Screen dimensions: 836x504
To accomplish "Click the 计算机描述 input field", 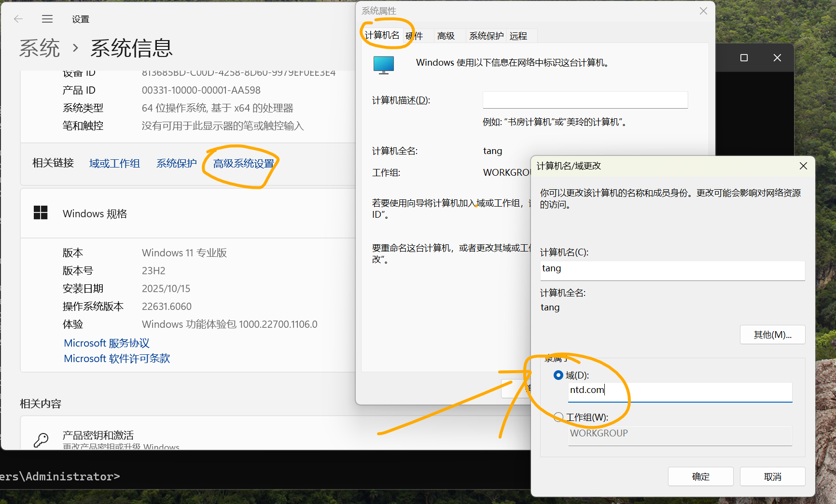I will point(585,100).
